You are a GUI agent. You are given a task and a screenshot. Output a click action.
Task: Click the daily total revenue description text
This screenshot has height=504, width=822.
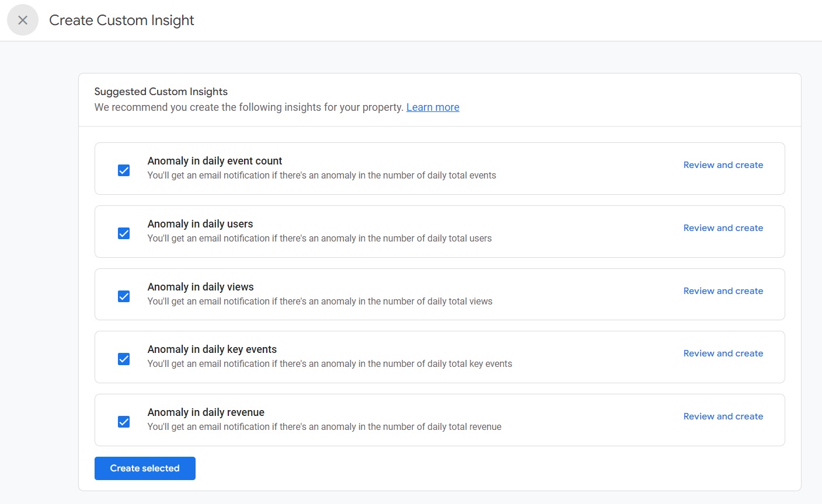pyautogui.click(x=325, y=427)
